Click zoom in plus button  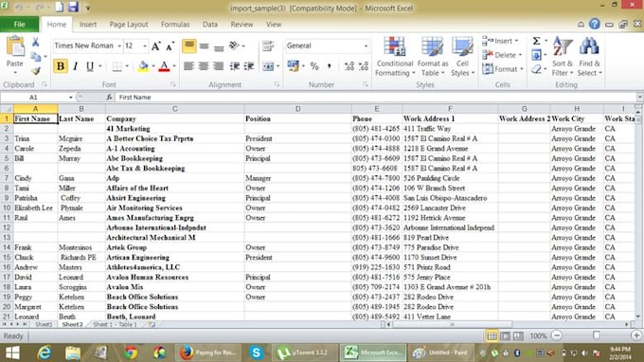tap(636, 336)
